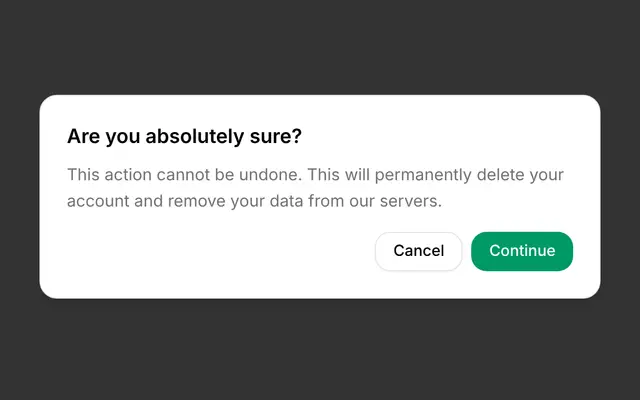Click the word "remove" in the description
640x400 pixels.
click(x=196, y=202)
